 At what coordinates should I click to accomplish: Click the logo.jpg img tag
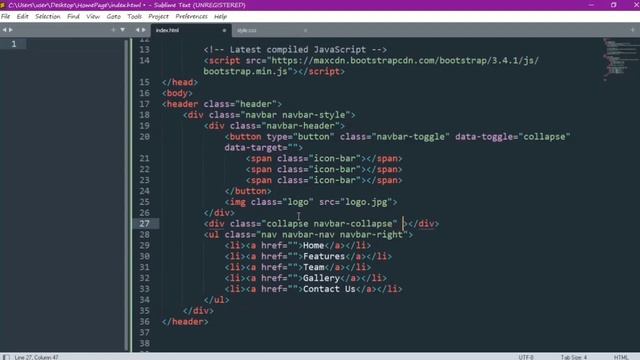311,202
